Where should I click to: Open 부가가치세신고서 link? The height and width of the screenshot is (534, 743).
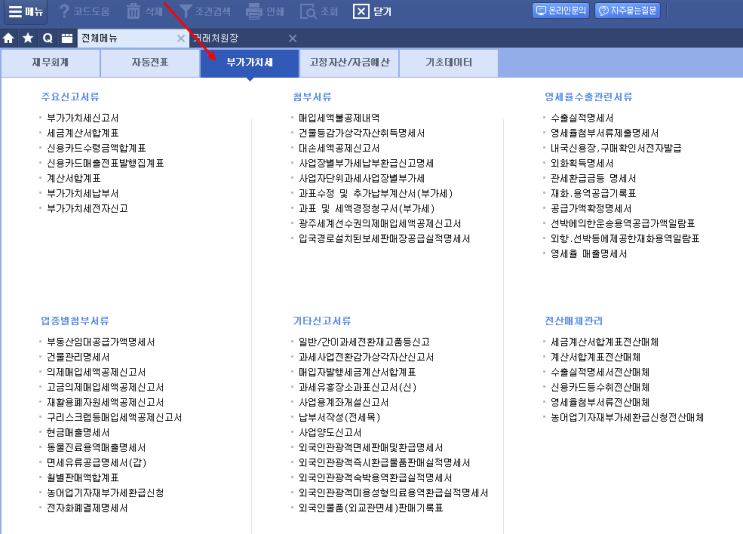tap(82, 118)
